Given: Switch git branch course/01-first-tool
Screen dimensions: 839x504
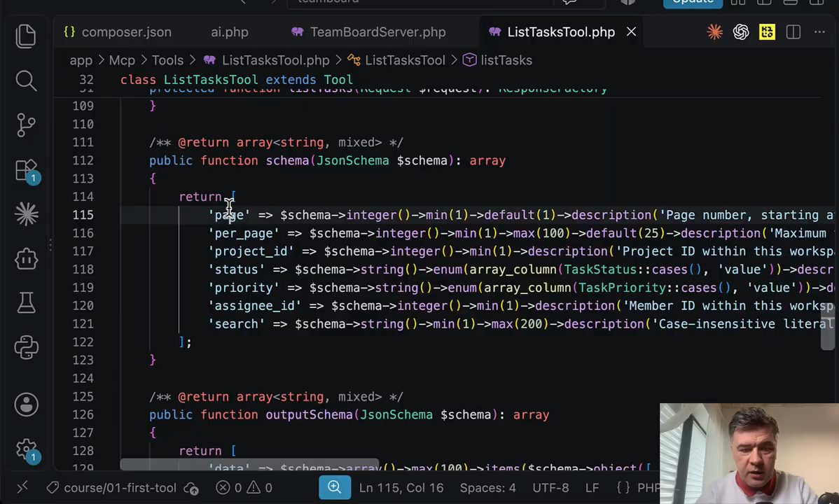Looking at the screenshot, I should (112, 488).
